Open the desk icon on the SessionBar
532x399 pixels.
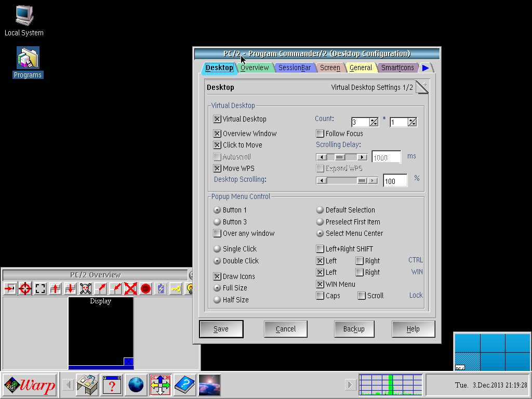click(87, 385)
